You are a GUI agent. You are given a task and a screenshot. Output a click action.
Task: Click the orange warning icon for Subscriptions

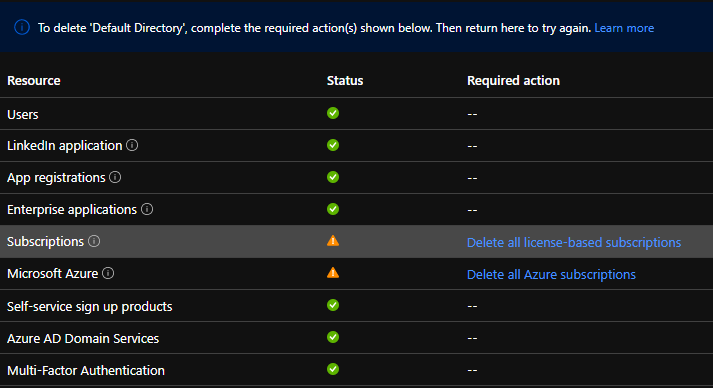click(x=333, y=241)
